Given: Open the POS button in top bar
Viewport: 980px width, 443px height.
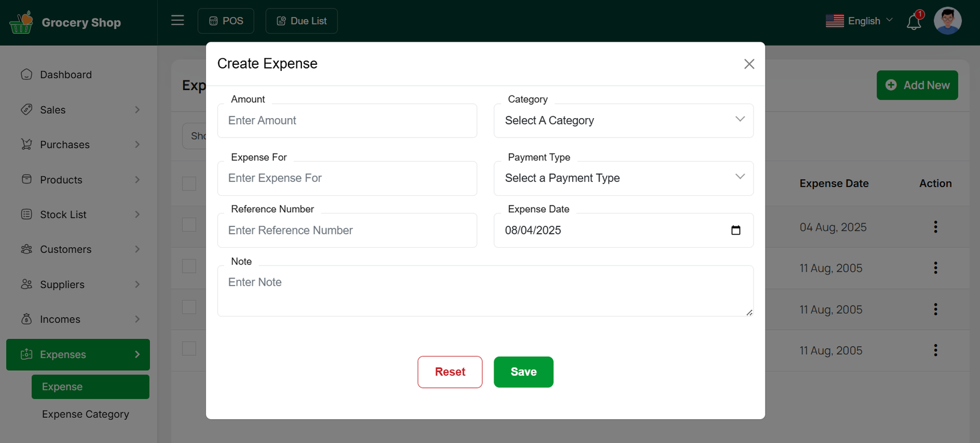Looking at the screenshot, I should coord(226,21).
